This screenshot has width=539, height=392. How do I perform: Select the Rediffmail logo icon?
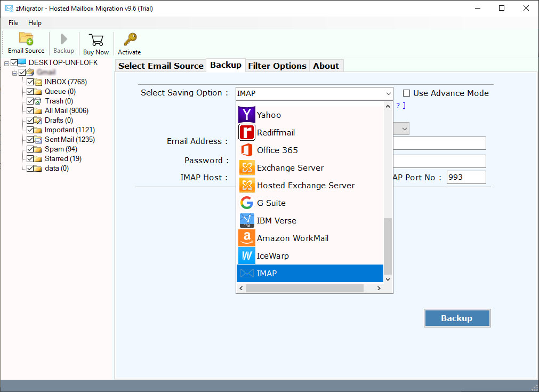click(x=247, y=132)
